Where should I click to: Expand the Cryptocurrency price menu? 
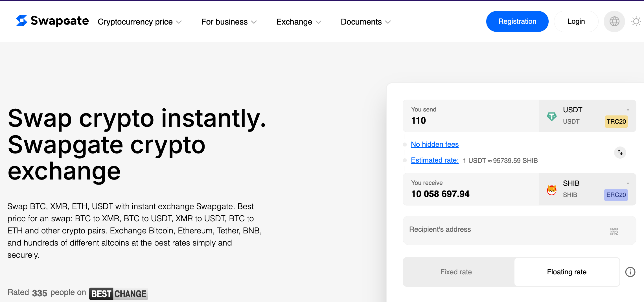[x=139, y=22]
